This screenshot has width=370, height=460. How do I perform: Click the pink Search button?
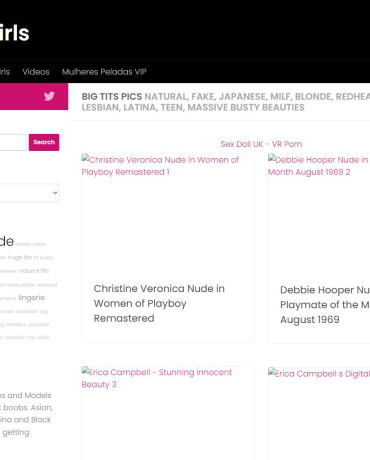44,142
